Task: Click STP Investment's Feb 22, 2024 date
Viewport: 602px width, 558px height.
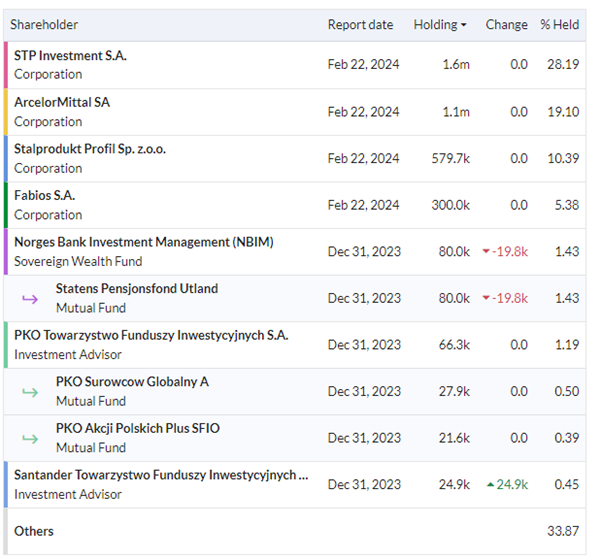Action: tap(363, 65)
